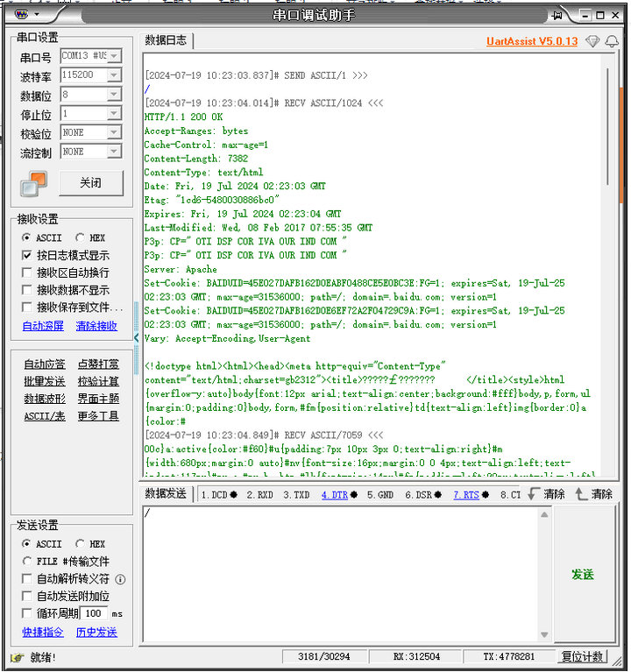Click the orange serial port status icon
Viewport: 631px width, 672px height.
[33, 183]
